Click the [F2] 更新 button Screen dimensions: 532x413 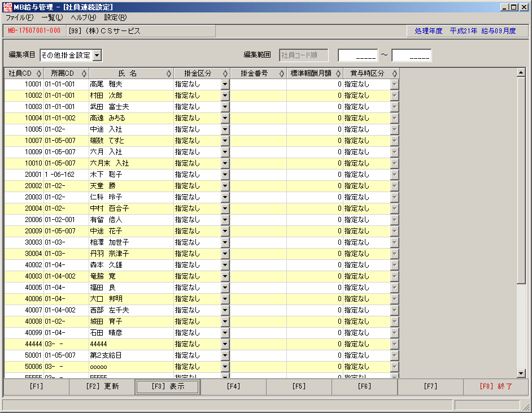coord(102,386)
